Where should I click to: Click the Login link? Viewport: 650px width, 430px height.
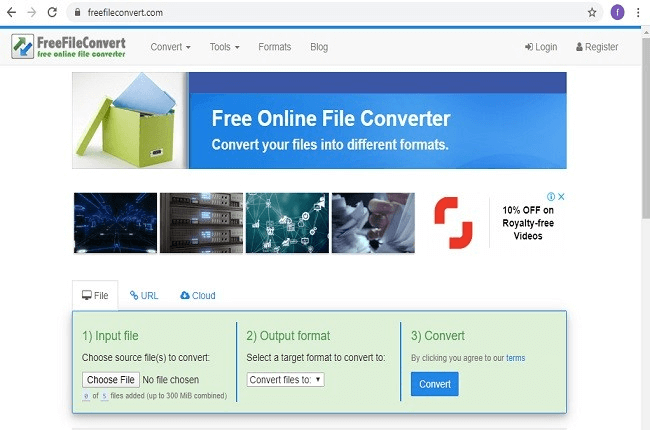(x=541, y=47)
